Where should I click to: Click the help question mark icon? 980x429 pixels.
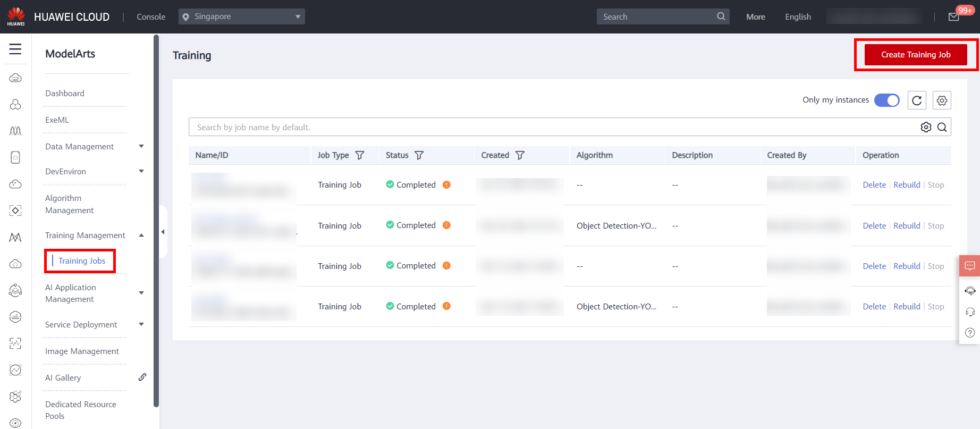[970, 333]
